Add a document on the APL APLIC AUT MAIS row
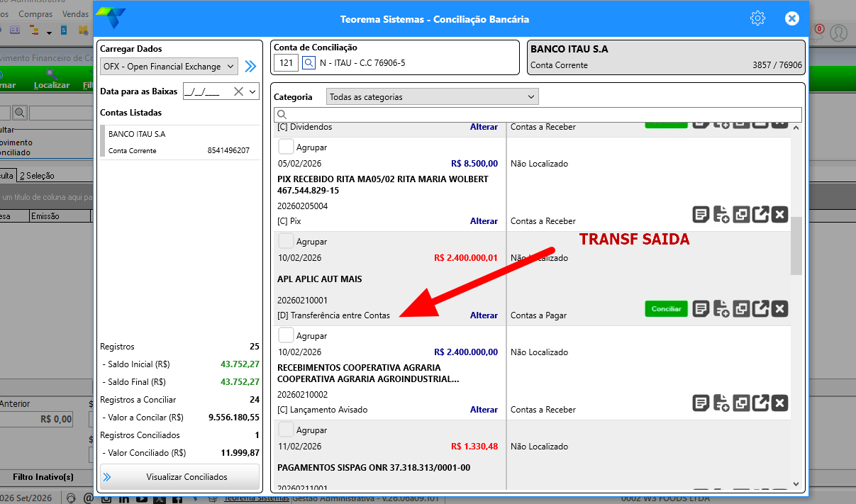Image resolution: width=856 pixels, height=504 pixels. 721,309
